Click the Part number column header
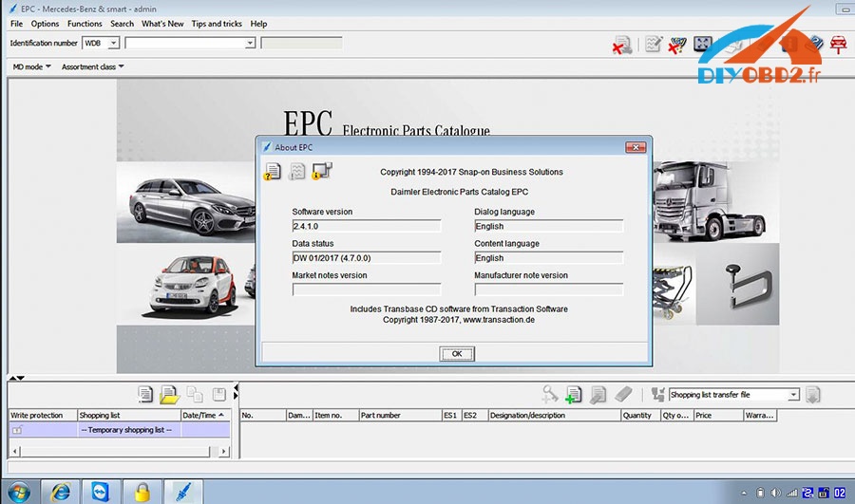Viewport: 855px width, 504px height. pos(400,415)
